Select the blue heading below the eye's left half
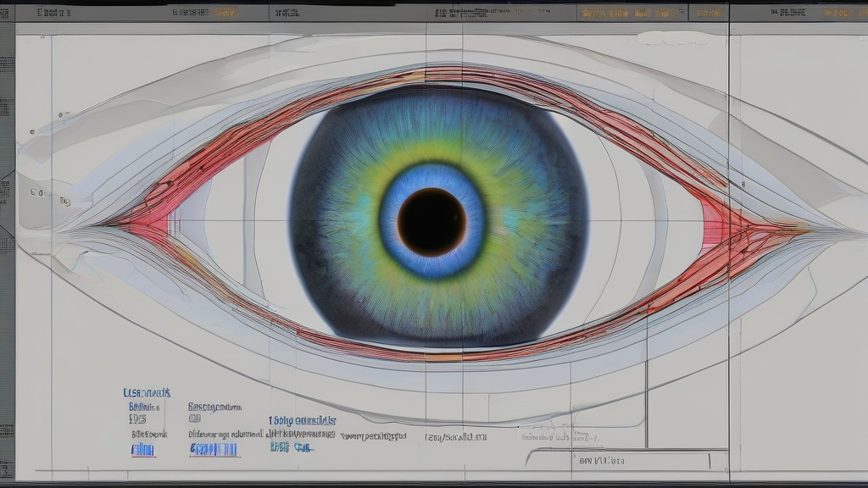This screenshot has height=488, width=868. coord(303,420)
